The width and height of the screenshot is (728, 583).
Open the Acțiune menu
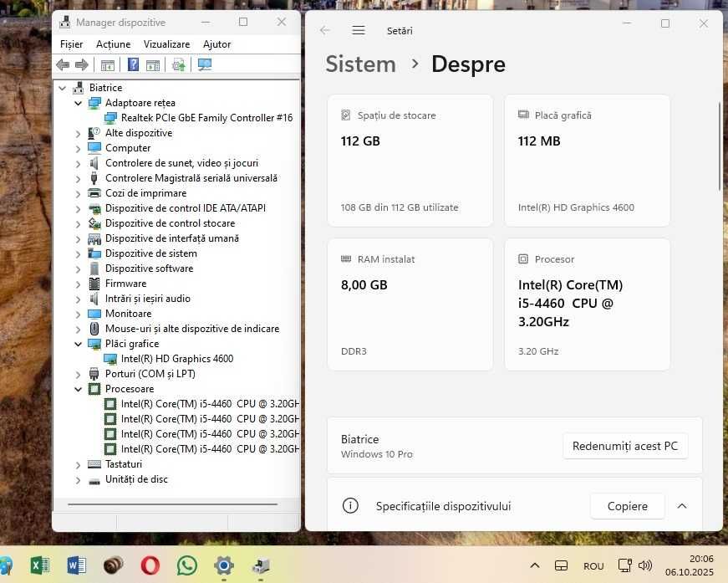[x=114, y=44]
